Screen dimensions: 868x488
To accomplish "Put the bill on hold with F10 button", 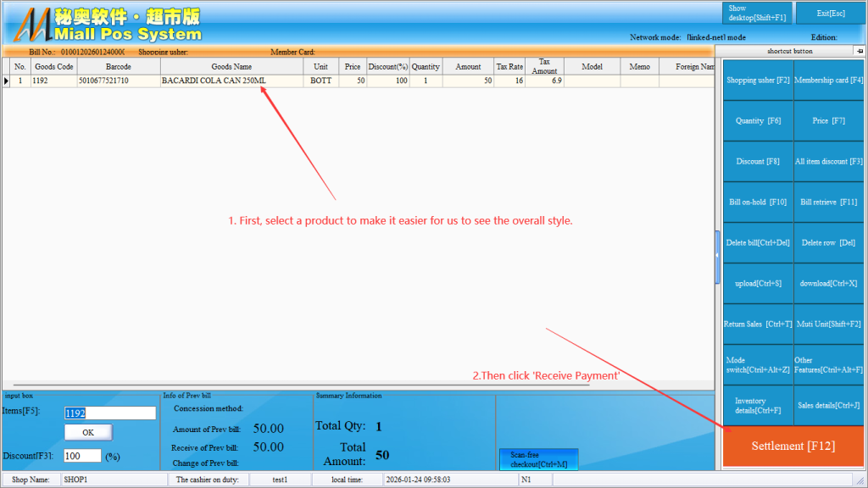I will click(x=758, y=202).
